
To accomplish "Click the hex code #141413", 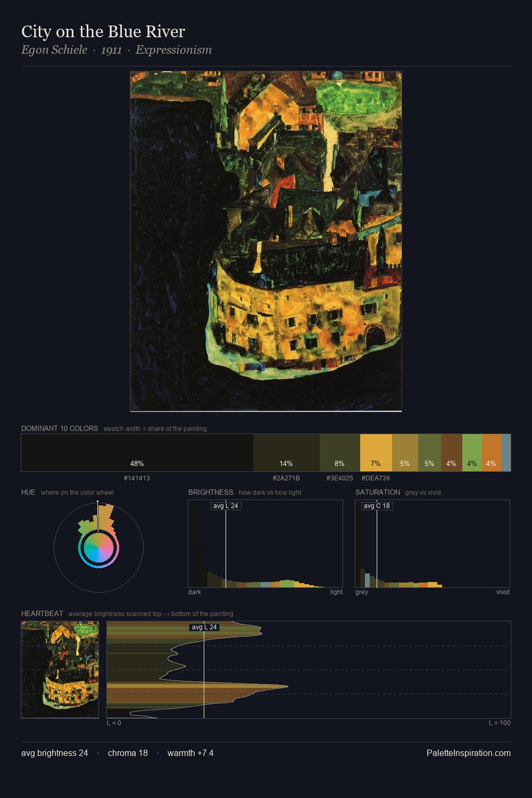I will pyautogui.click(x=137, y=478).
